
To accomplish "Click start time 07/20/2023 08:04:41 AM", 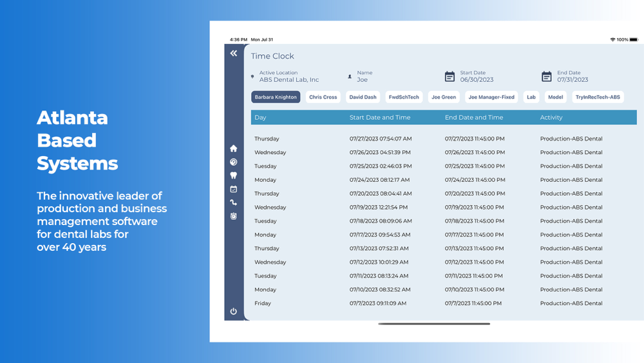I will click(381, 193).
